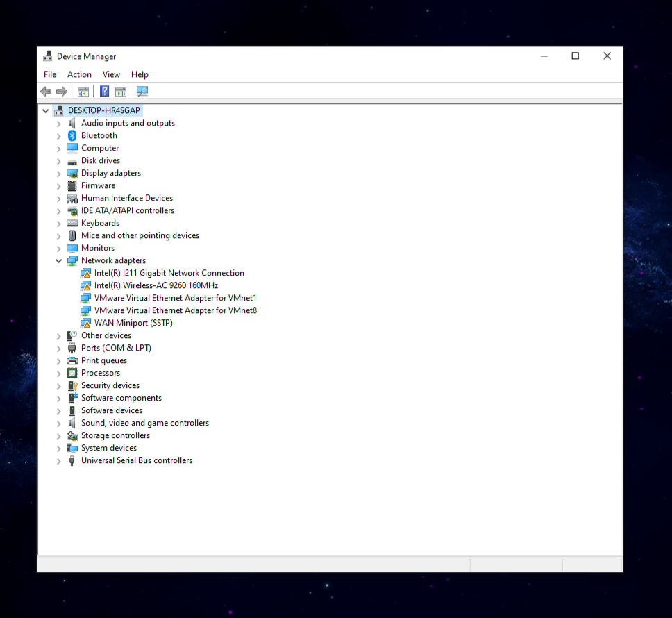Click the Firmware chip icon
The image size is (672, 618).
[72, 185]
